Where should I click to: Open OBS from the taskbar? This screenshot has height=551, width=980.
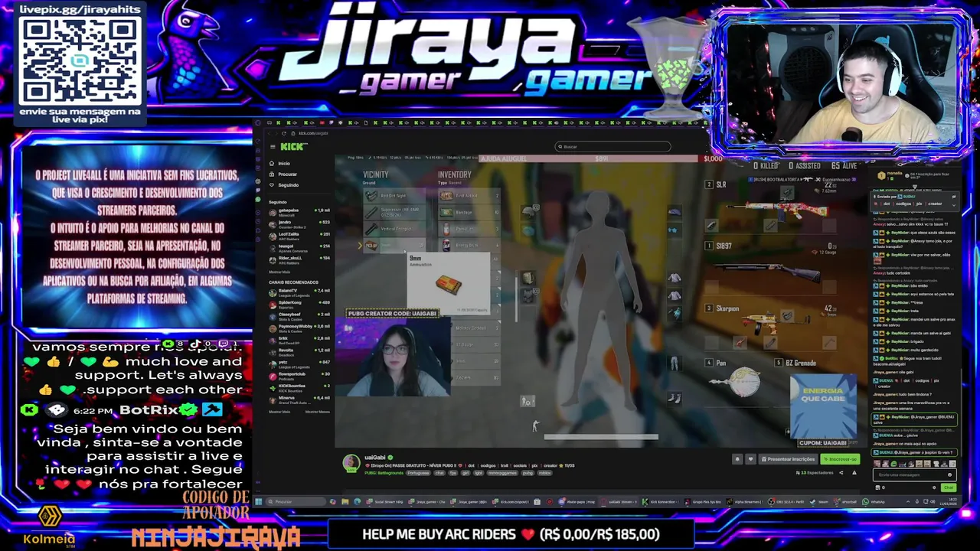coord(785,502)
